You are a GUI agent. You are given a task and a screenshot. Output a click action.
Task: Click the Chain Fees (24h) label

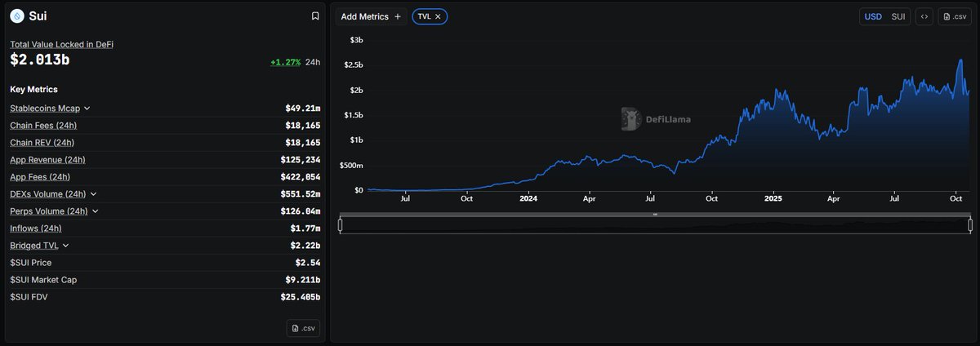pos(43,125)
